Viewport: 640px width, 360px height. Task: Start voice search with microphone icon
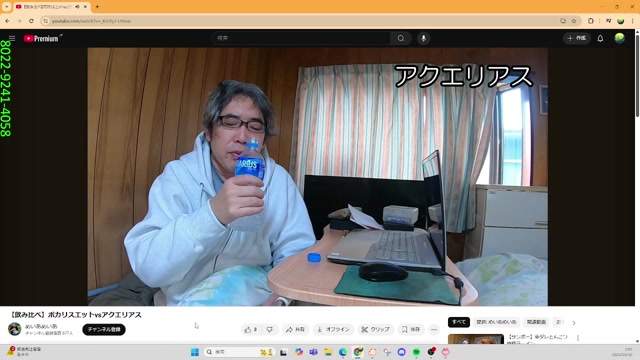click(423, 38)
